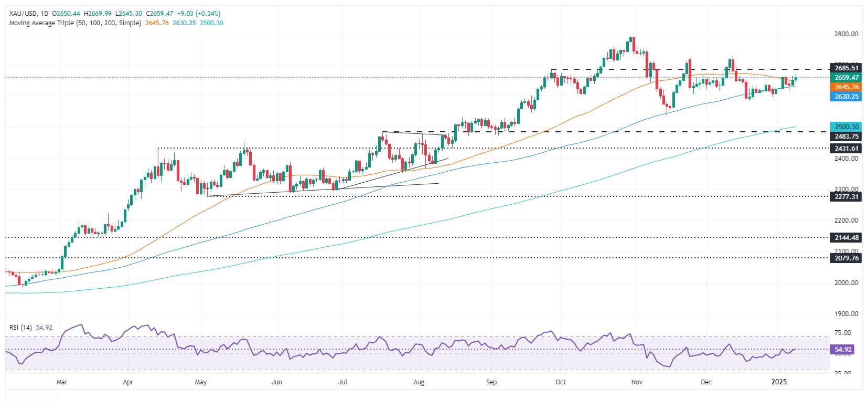Image resolution: width=868 pixels, height=409 pixels.
Task: Click the current price label 2659.47
Action: (846, 77)
